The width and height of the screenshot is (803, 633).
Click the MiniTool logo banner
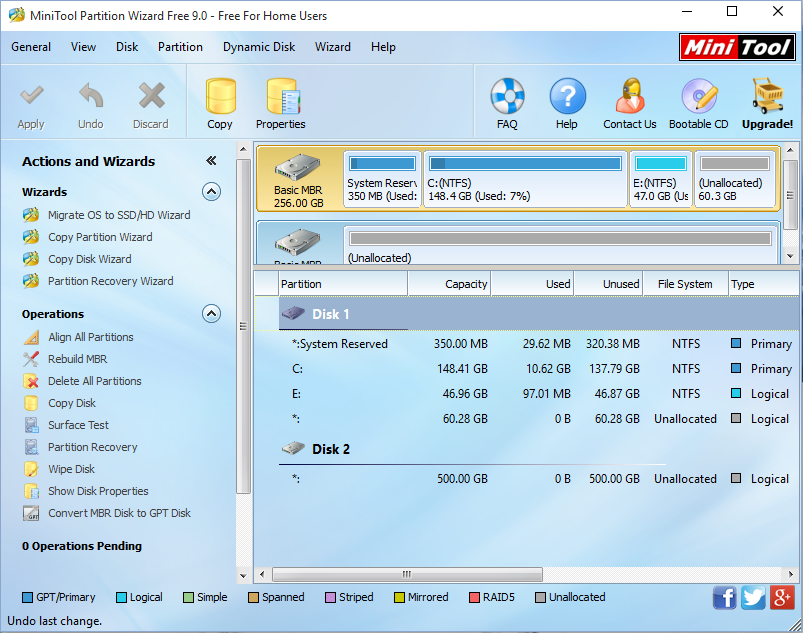point(737,47)
